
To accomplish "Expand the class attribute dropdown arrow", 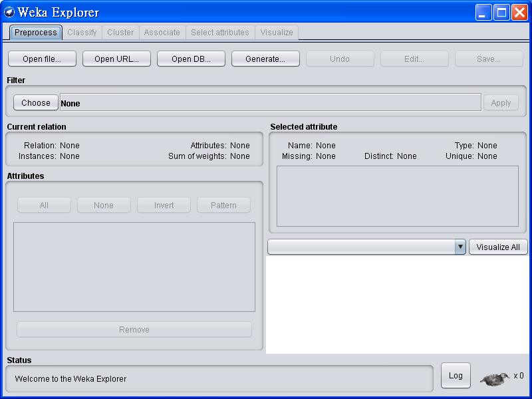I will point(460,247).
